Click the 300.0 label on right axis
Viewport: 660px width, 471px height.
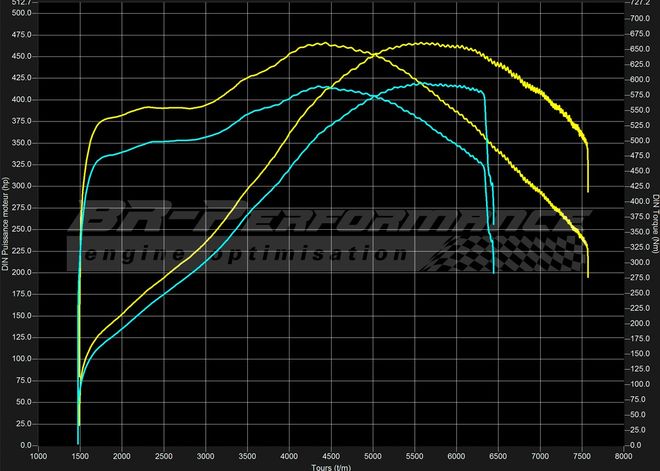click(x=641, y=262)
